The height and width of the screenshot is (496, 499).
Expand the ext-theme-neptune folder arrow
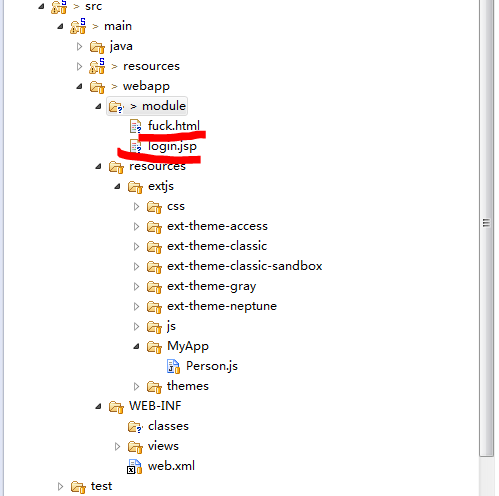[x=136, y=307]
